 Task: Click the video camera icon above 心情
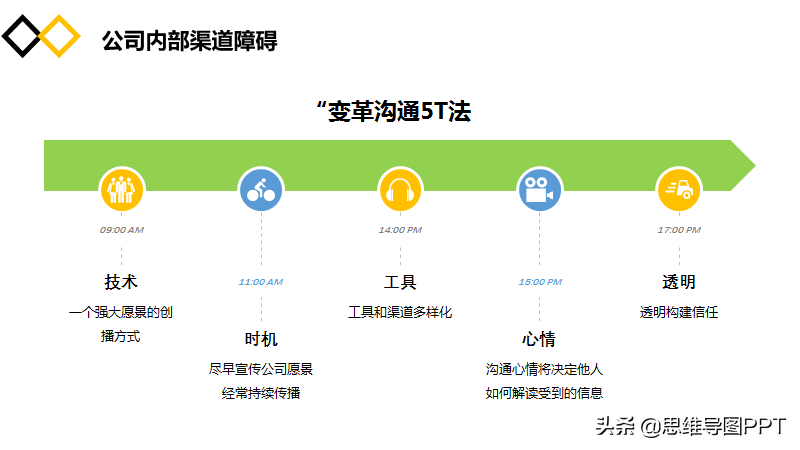(x=540, y=190)
